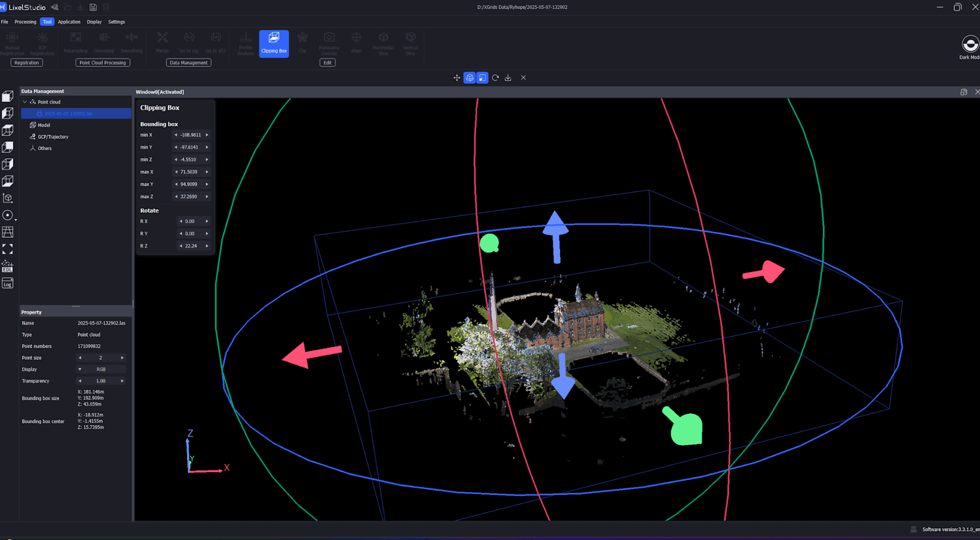The height and width of the screenshot is (540, 980).
Task: Click the cube-with-axes icon in sidebar
Action: pos(8,198)
